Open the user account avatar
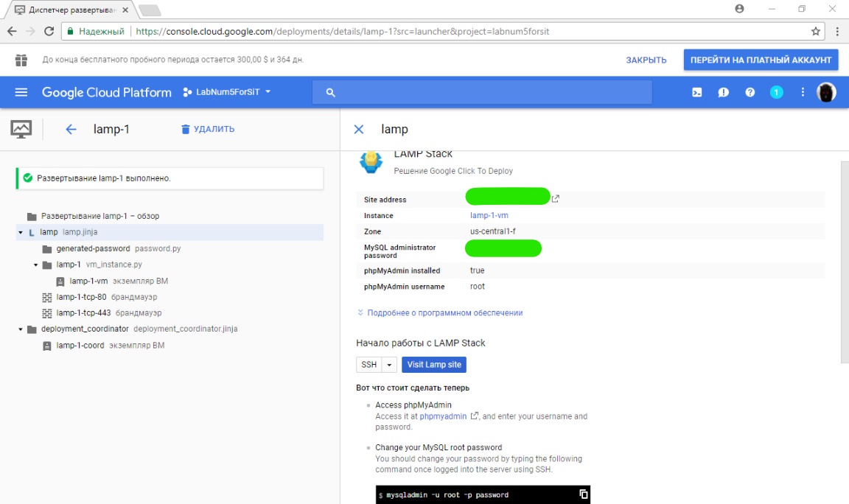Screen dimensions: 849x504 pyautogui.click(x=826, y=93)
